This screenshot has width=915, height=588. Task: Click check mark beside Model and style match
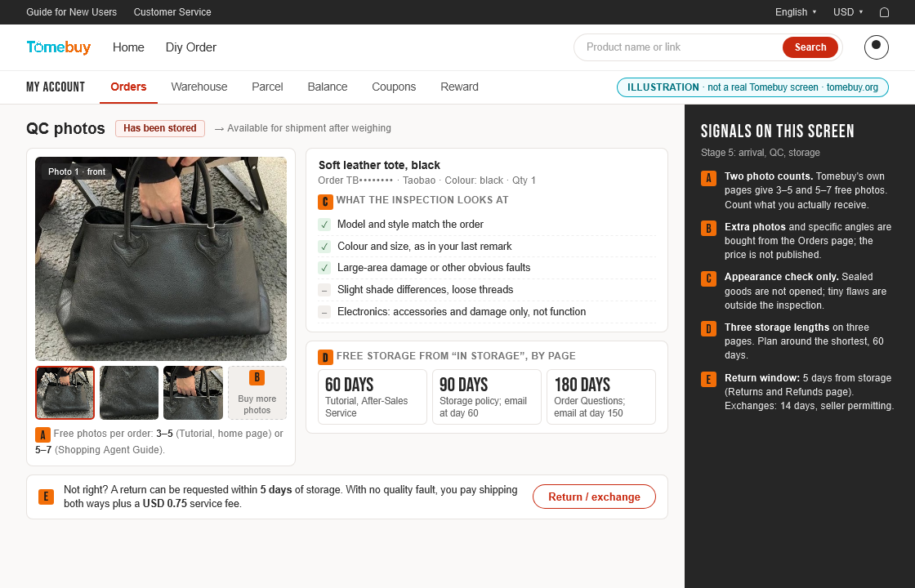click(324, 225)
